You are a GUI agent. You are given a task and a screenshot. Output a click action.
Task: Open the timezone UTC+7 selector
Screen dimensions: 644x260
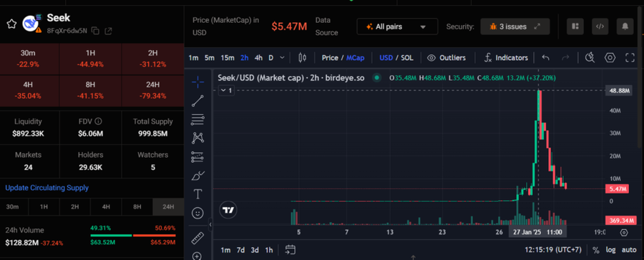[553, 250]
